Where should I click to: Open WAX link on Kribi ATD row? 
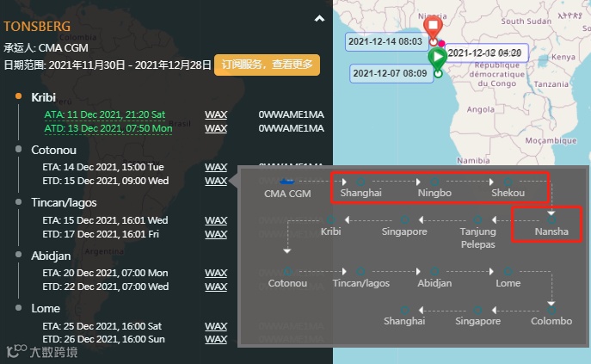click(x=216, y=128)
